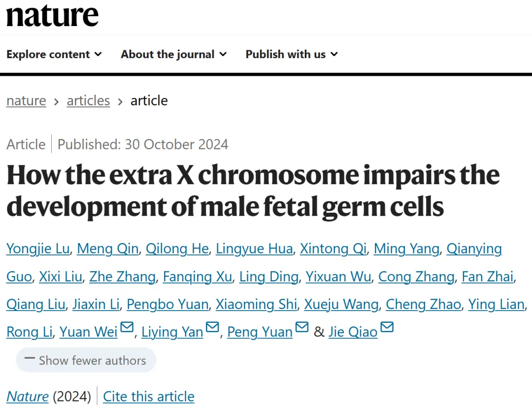Open author Jie Qiao's profile link
This screenshot has height=407, width=532.
(353, 332)
